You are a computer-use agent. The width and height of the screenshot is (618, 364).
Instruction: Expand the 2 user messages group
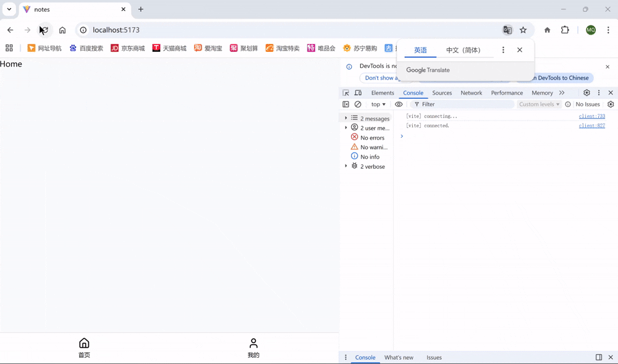tap(346, 128)
